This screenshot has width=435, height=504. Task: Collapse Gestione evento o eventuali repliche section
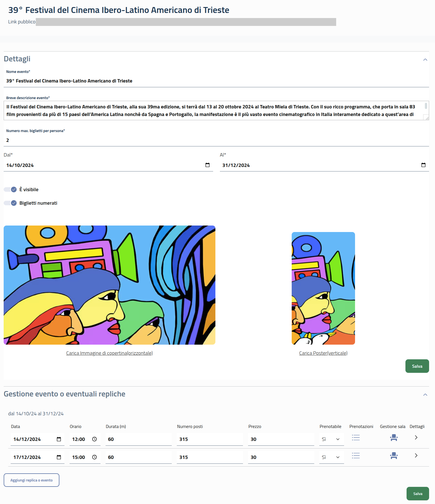(x=425, y=395)
